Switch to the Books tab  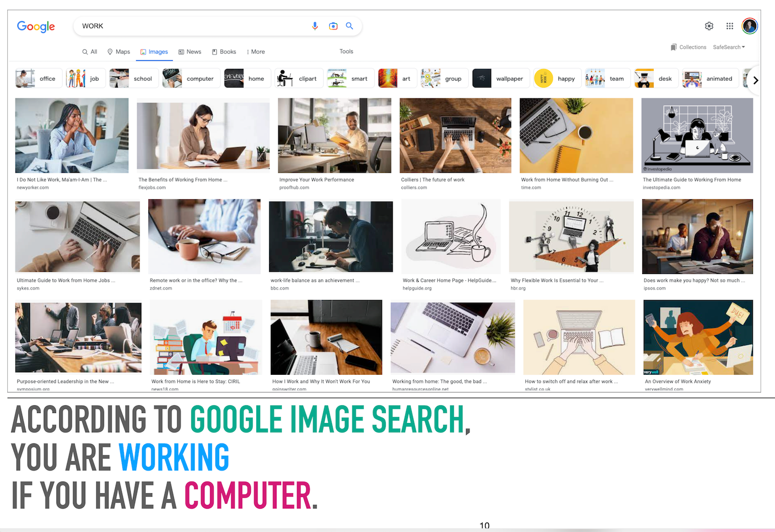pos(224,51)
